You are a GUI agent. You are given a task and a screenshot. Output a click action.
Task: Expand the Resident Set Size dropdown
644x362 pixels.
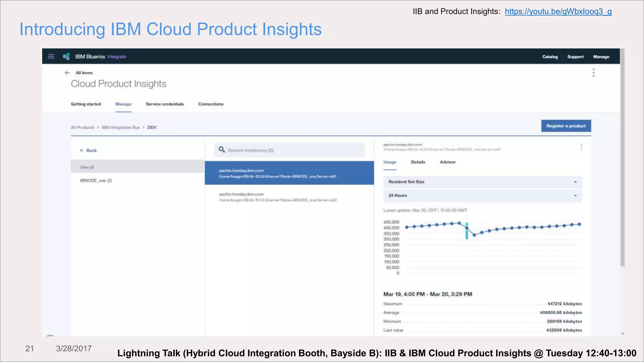482,182
